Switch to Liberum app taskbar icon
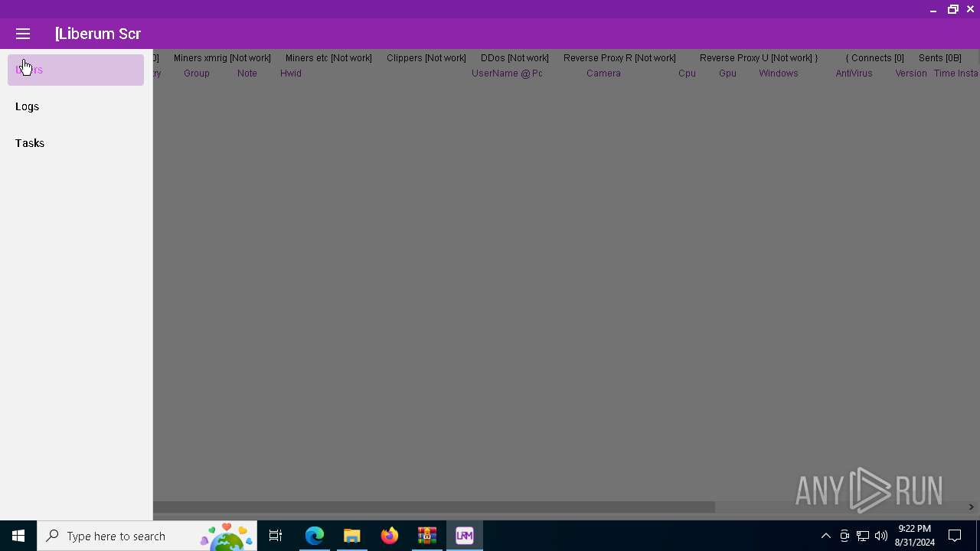The height and width of the screenshot is (551, 980). point(465,536)
